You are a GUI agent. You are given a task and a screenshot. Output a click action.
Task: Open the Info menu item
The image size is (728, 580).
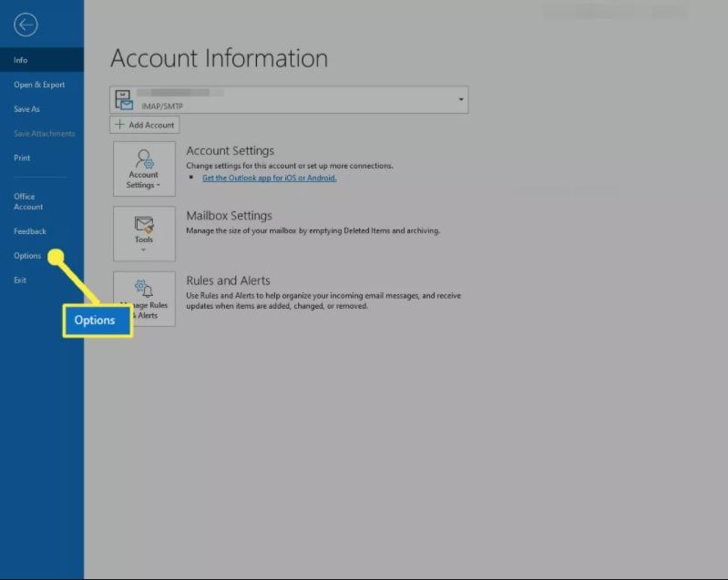coord(42,60)
